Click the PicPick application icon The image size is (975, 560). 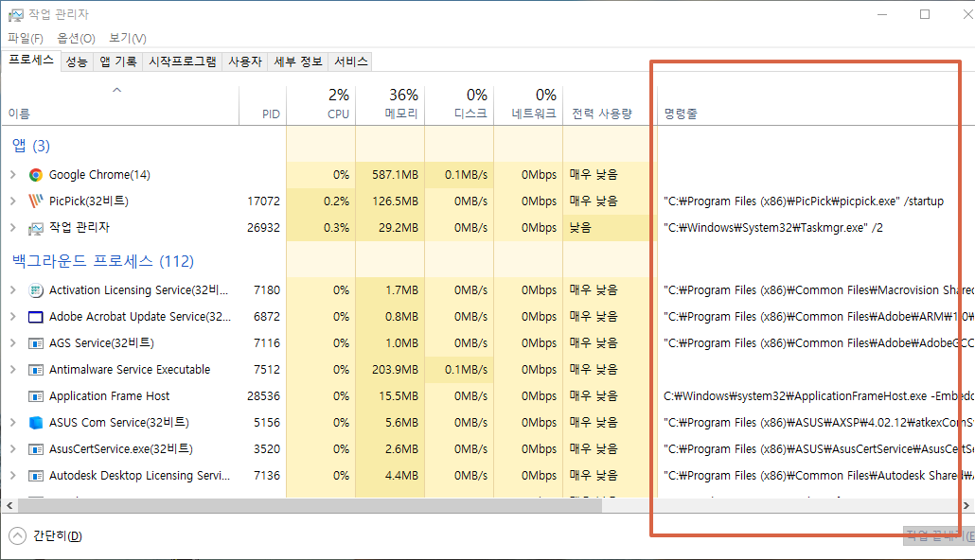click(x=35, y=201)
